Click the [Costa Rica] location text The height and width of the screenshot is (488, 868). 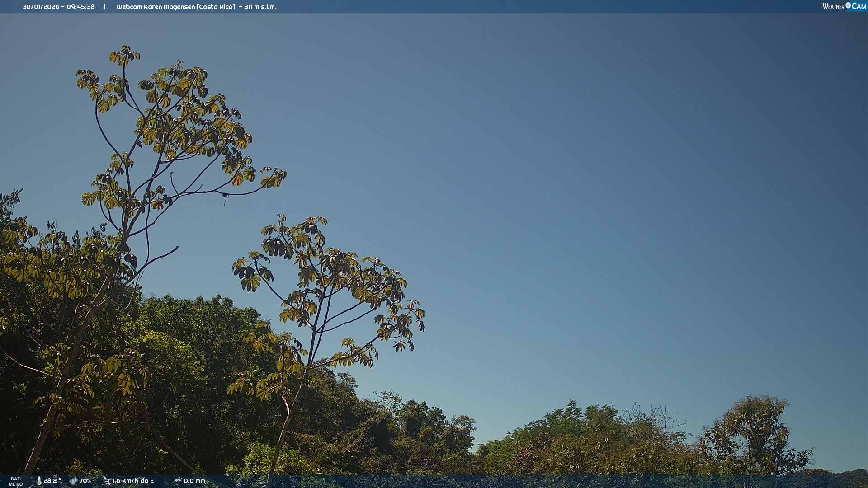tap(216, 7)
